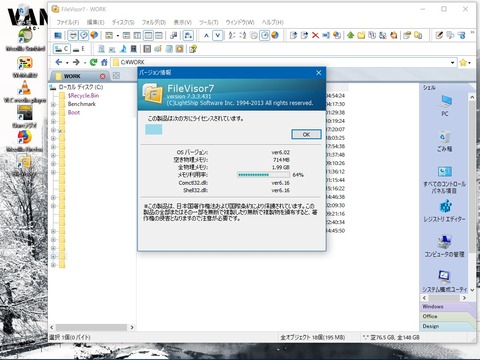This screenshot has width=480, height=360.
Task: Click the shell panel horizontal scrollbar right arrow
Action: [x=464, y=298]
